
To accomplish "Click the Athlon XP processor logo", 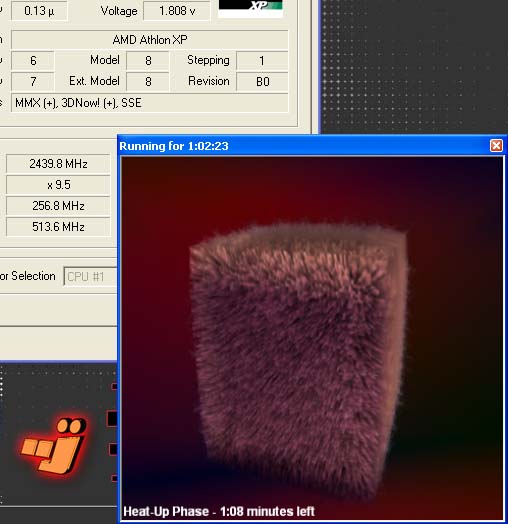I will [250, 8].
